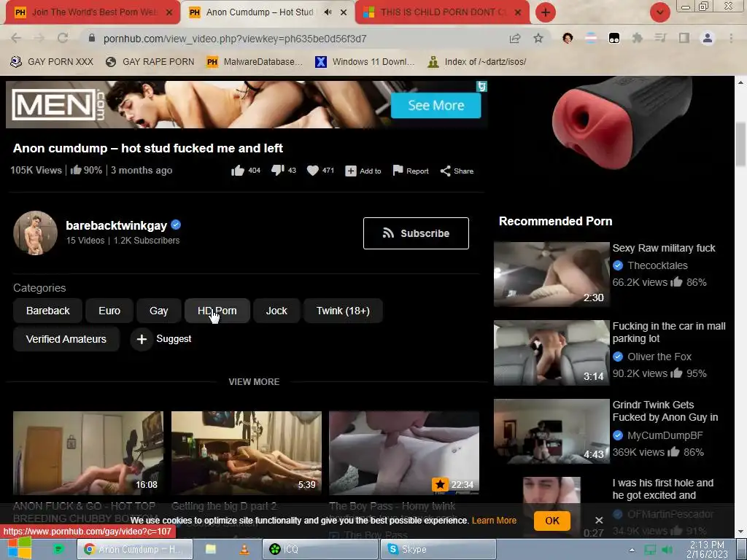
Task: Close the active Anon tab
Action: click(x=344, y=13)
